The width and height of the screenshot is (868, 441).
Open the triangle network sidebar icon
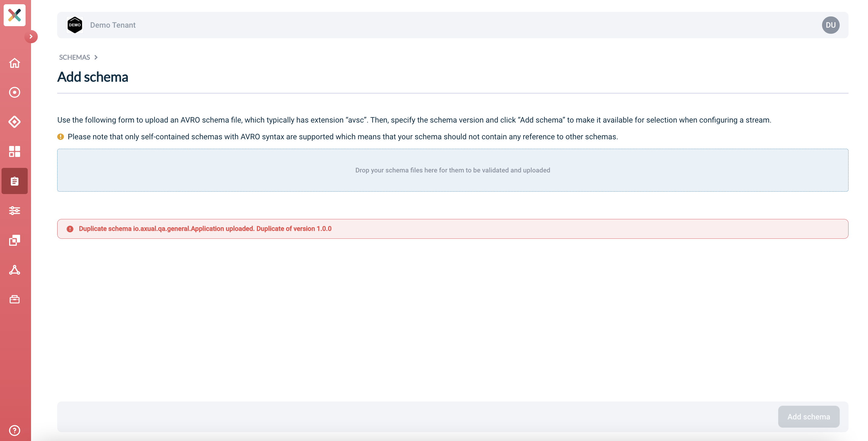click(x=15, y=270)
